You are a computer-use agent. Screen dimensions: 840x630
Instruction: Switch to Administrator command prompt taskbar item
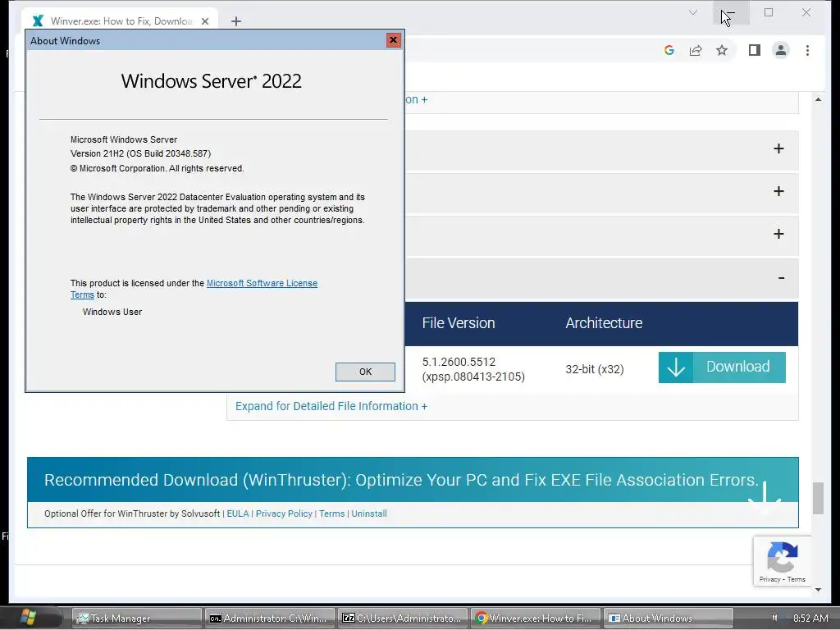(269, 619)
